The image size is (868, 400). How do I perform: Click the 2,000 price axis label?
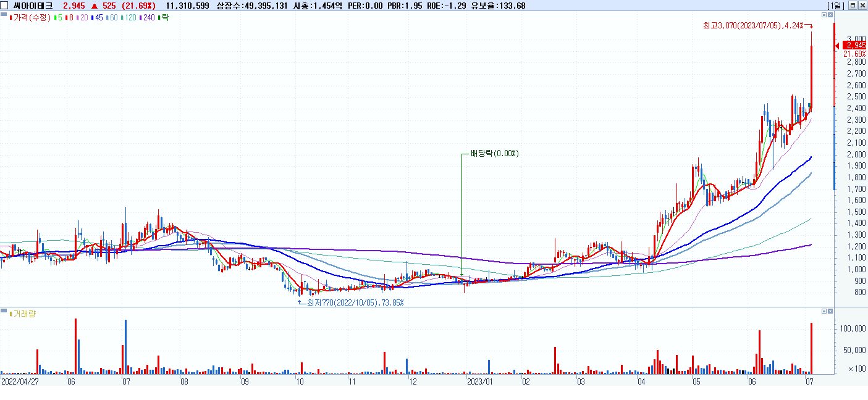[x=856, y=154]
